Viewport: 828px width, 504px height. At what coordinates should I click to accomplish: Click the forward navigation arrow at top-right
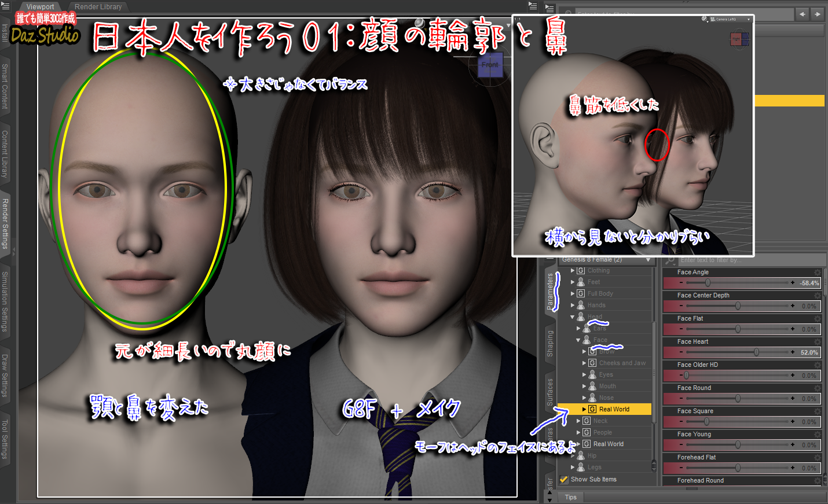(818, 14)
